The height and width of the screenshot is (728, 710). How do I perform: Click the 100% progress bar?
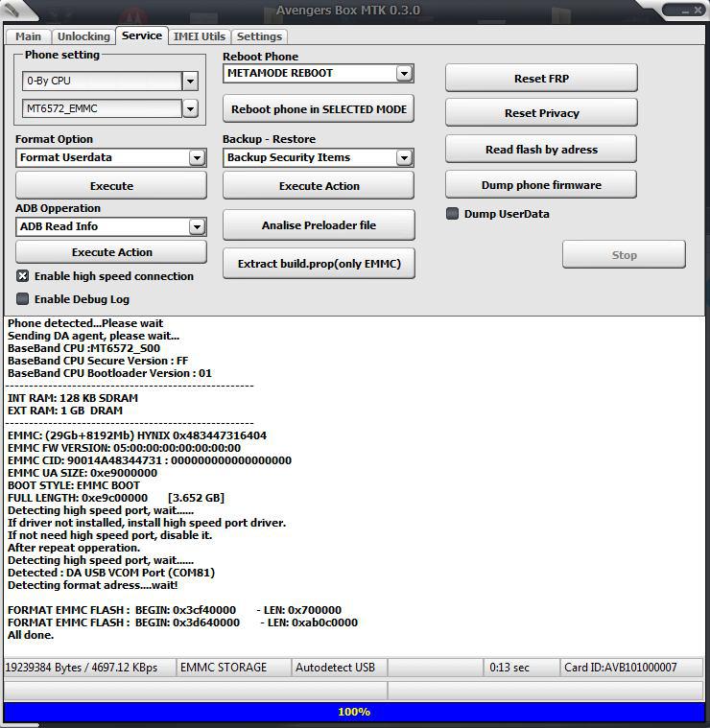point(354,712)
